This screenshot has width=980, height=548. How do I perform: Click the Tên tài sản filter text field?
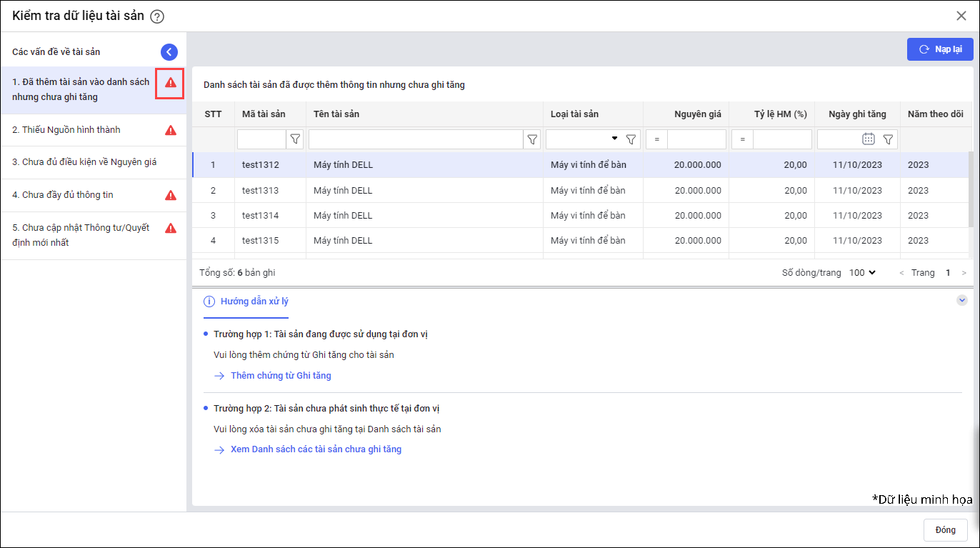[x=416, y=139]
